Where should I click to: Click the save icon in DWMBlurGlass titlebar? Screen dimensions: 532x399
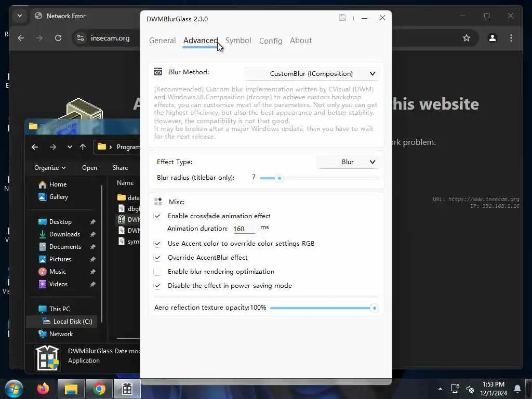pos(342,18)
